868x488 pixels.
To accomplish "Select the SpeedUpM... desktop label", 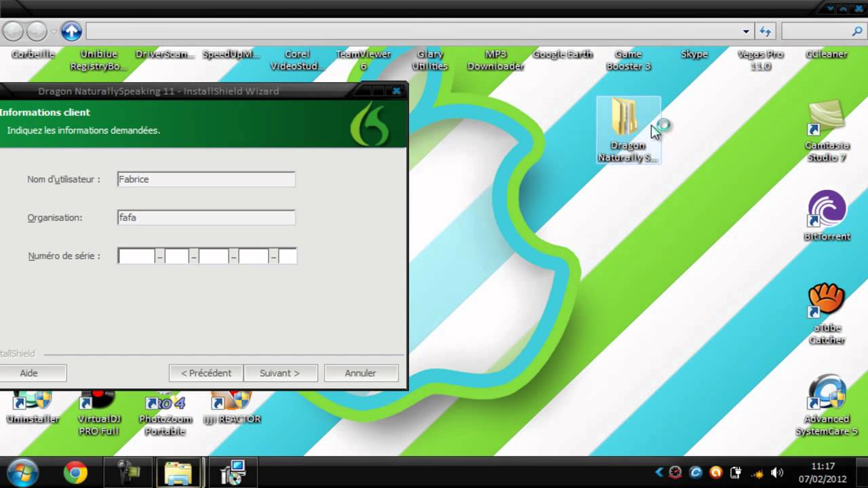I will coord(231,54).
